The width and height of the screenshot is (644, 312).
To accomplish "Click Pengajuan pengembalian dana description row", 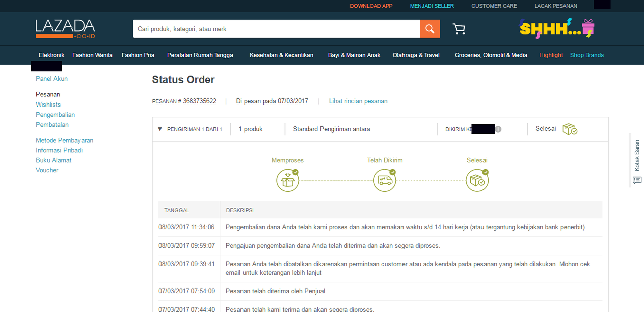I will click(333, 246).
